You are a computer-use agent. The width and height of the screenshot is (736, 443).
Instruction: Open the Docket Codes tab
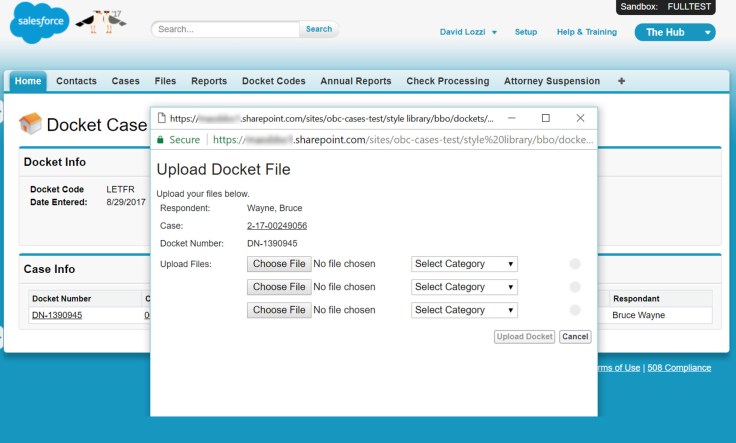coord(274,81)
